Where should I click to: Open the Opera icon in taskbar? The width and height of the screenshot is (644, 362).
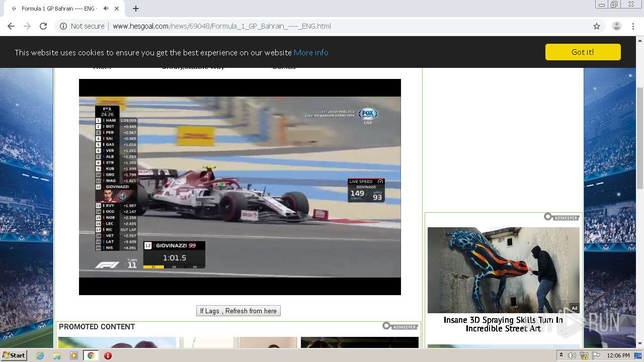click(108, 355)
